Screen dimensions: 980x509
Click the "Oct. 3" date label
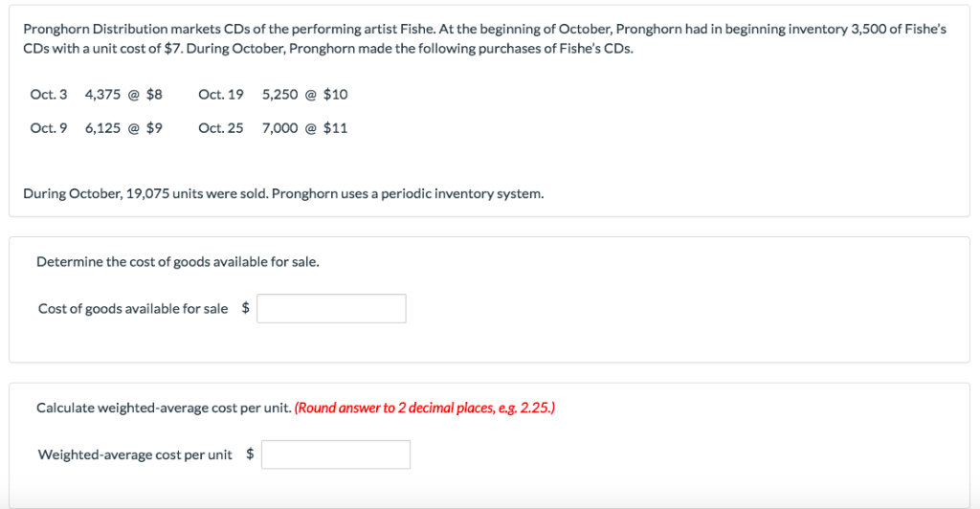point(49,95)
